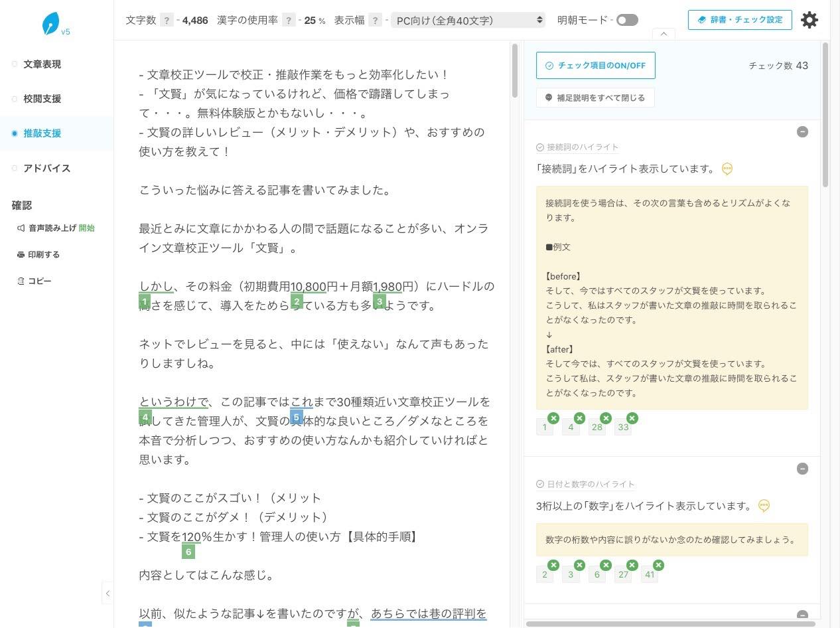Click green marker 3 under 1,980
The width and height of the screenshot is (840, 628).
click(x=380, y=301)
